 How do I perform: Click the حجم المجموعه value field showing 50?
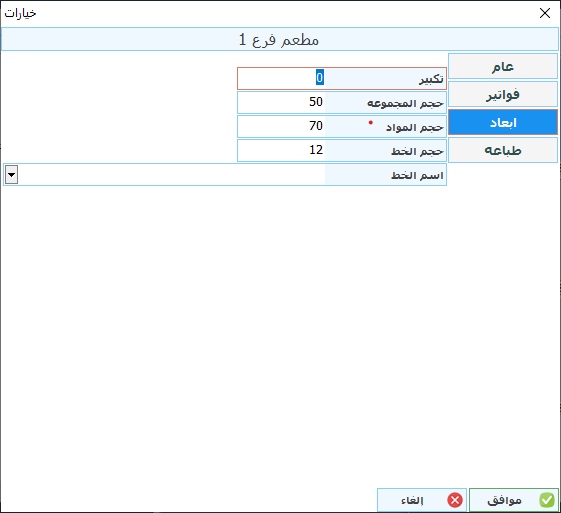pos(282,102)
